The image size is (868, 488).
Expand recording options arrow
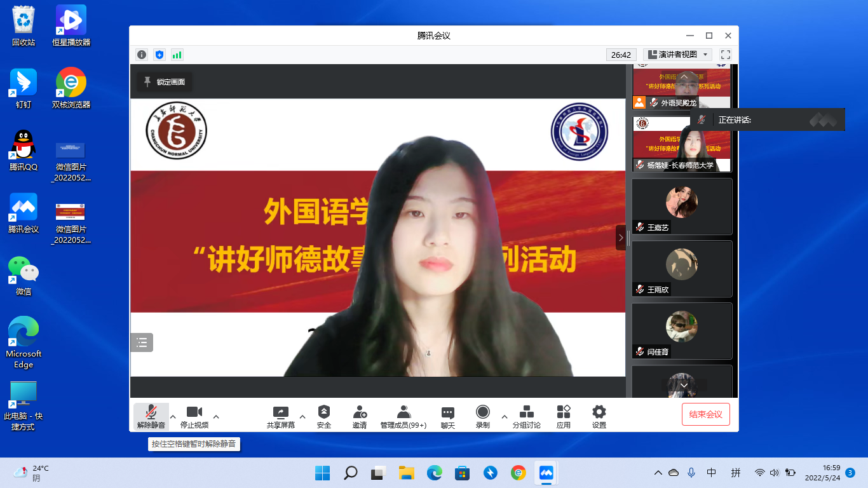pos(505,417)
